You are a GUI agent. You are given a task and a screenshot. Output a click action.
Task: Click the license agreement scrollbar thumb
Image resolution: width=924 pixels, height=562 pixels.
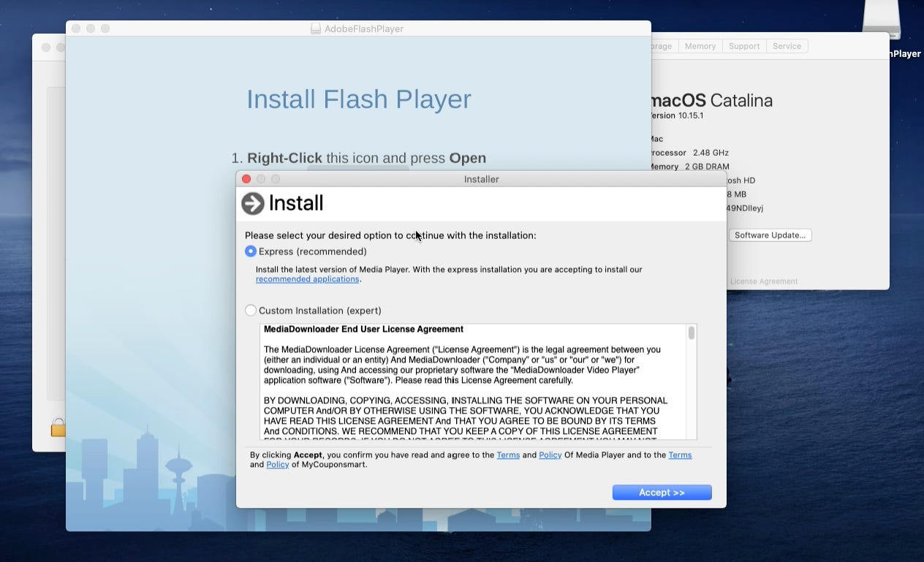click(692, 333)
